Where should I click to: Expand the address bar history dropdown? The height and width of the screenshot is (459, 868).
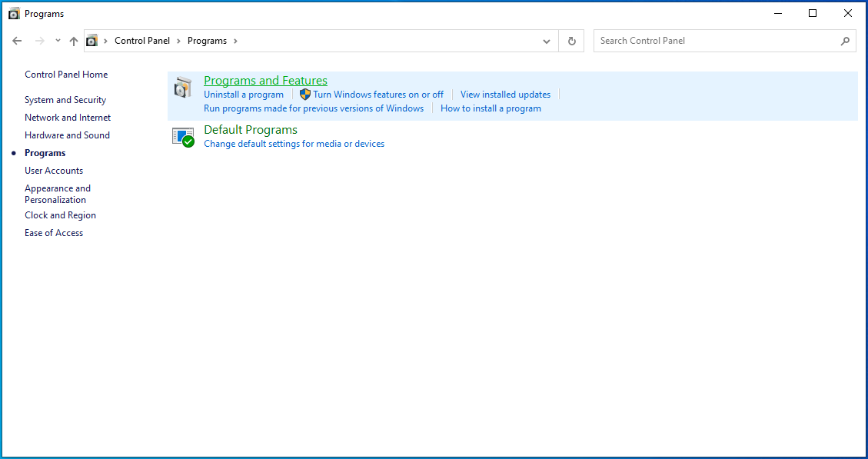pos(547,42)
